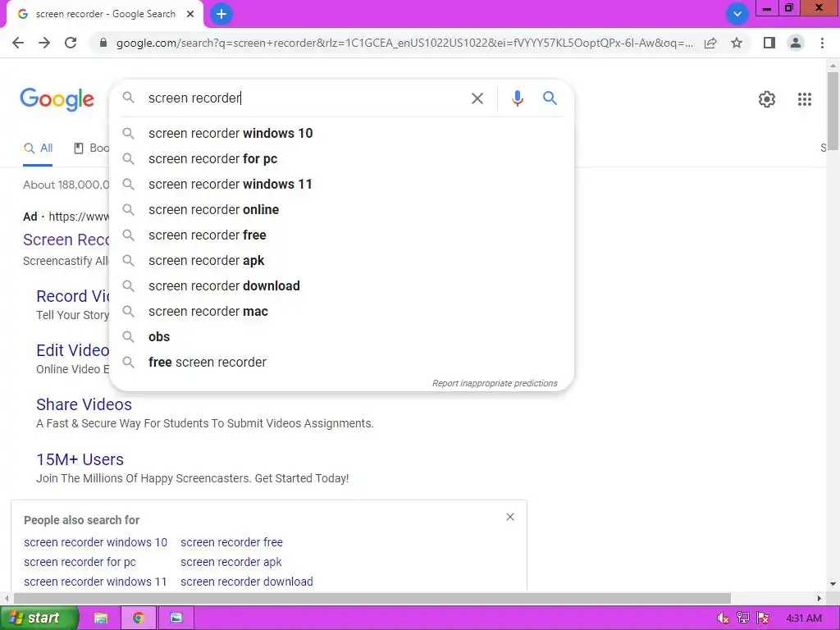Close the screen recorder Google Search tab

pos(190,14)
